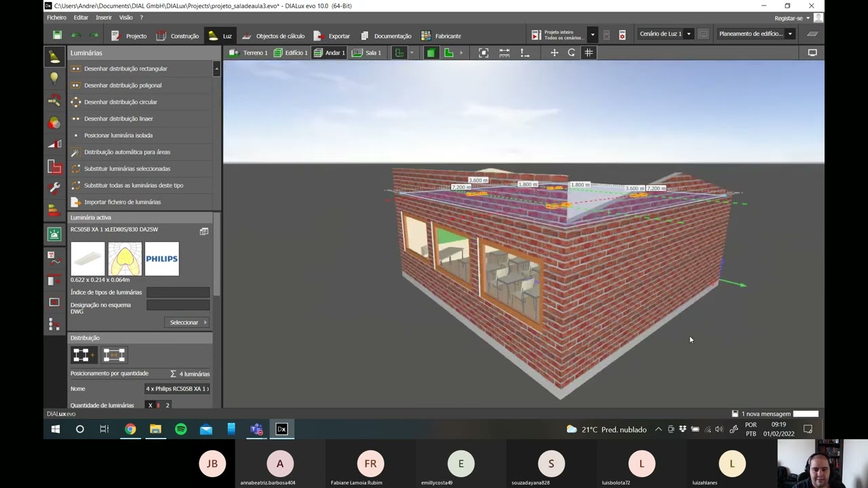Click the start calculation Projeto inteiro icon

click(x=536, y=35)
